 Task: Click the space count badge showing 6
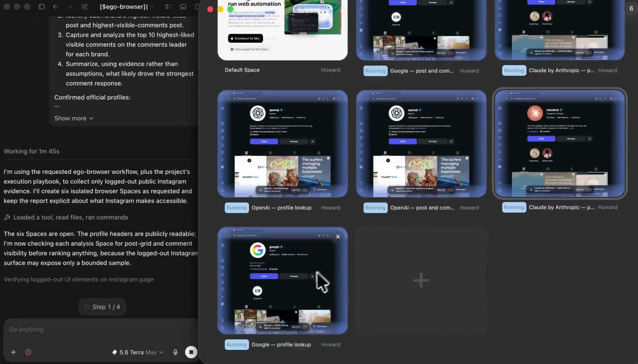631,8
